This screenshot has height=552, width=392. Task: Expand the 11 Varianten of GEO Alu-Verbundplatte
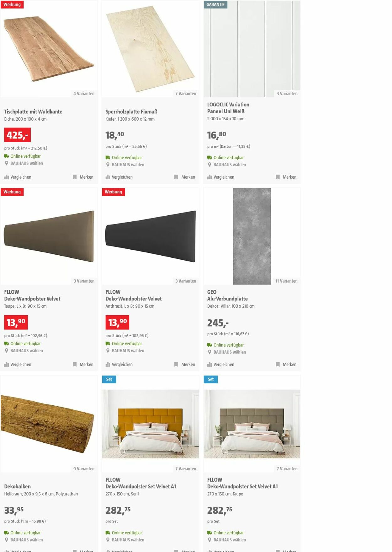[x=286, y=281]
